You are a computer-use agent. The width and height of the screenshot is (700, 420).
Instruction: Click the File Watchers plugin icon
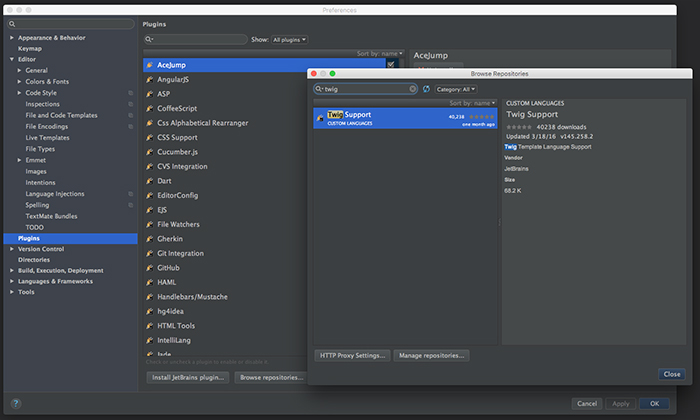(149, 224)
